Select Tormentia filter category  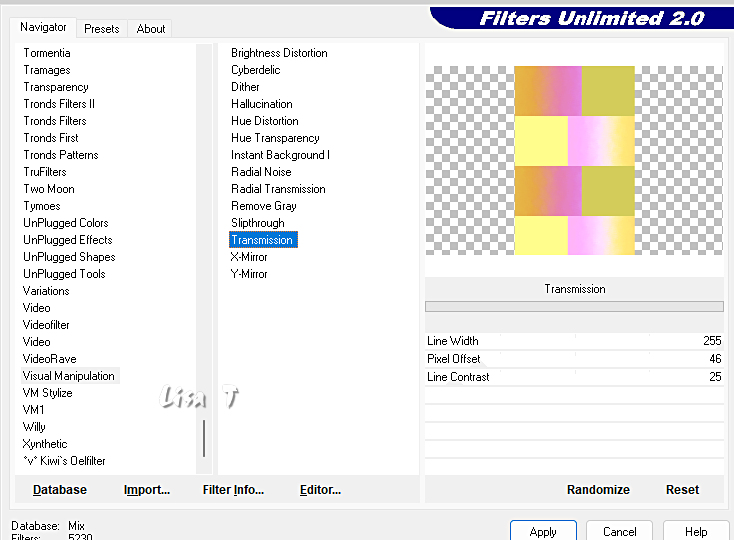click(x=47, y=53)
